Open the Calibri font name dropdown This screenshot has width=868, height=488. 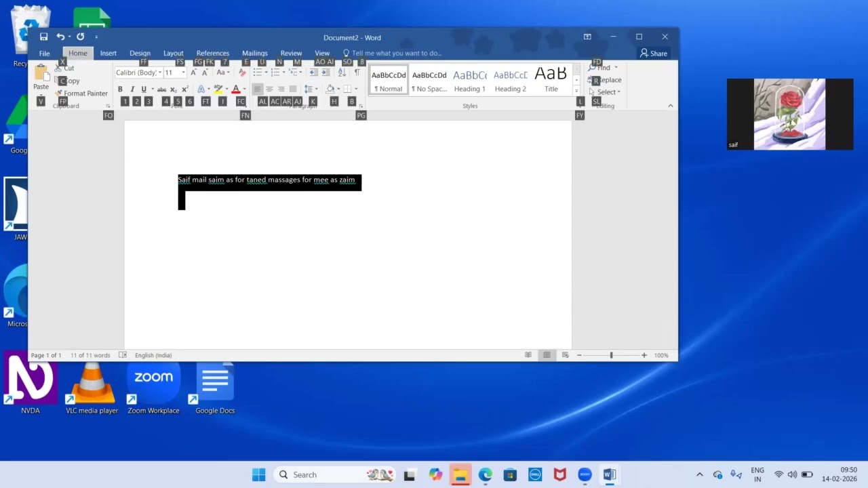160,73
